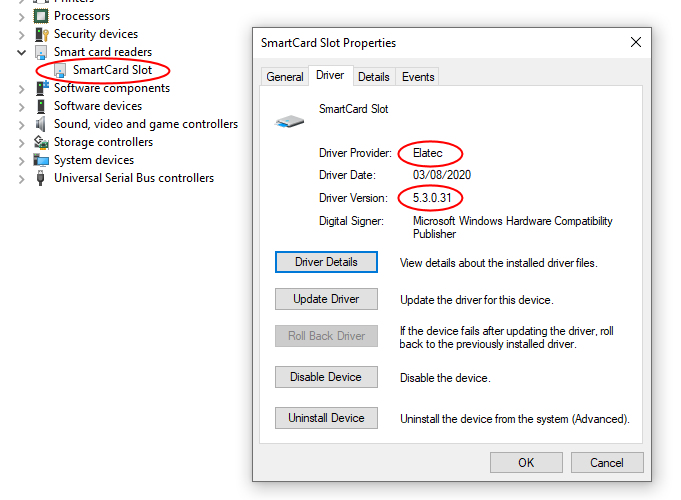Click the Sound, video and game controllers speaker icon
This screenshot has width=681, height=500.
pyautogui.click(x=41, y=124)
